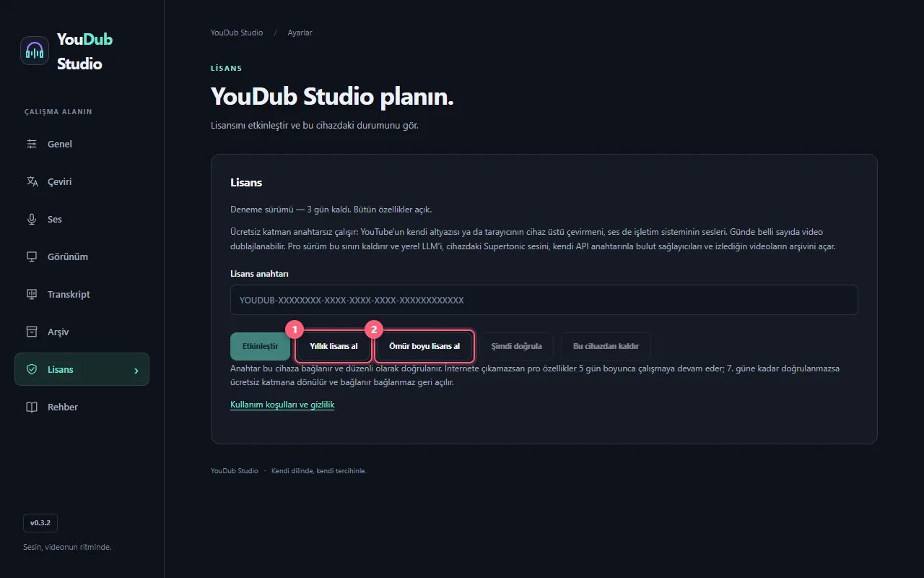Screen dimensions: 924x578
Task: Click the 'YouDub Studio planın.' heading
Action: pos(332,97)
